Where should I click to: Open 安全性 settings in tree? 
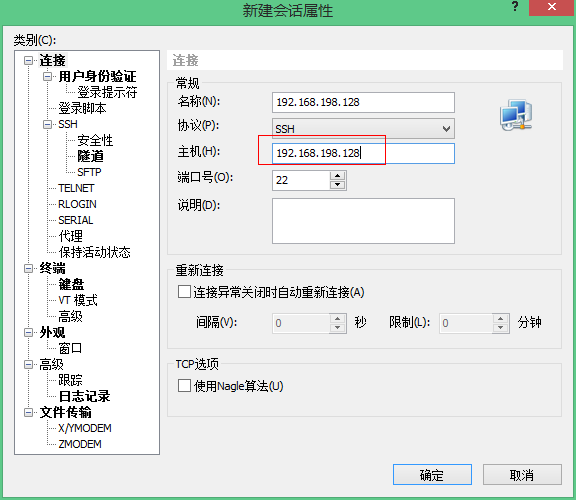(95, 140)
